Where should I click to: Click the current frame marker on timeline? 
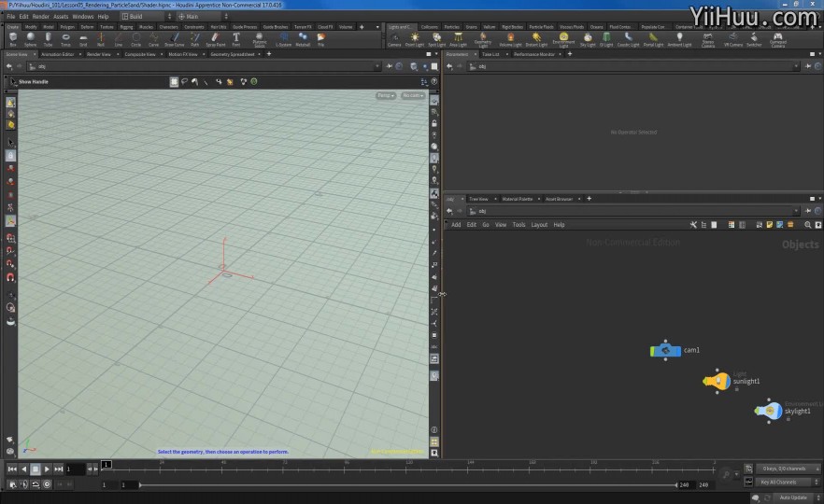[x=107, y=464]
